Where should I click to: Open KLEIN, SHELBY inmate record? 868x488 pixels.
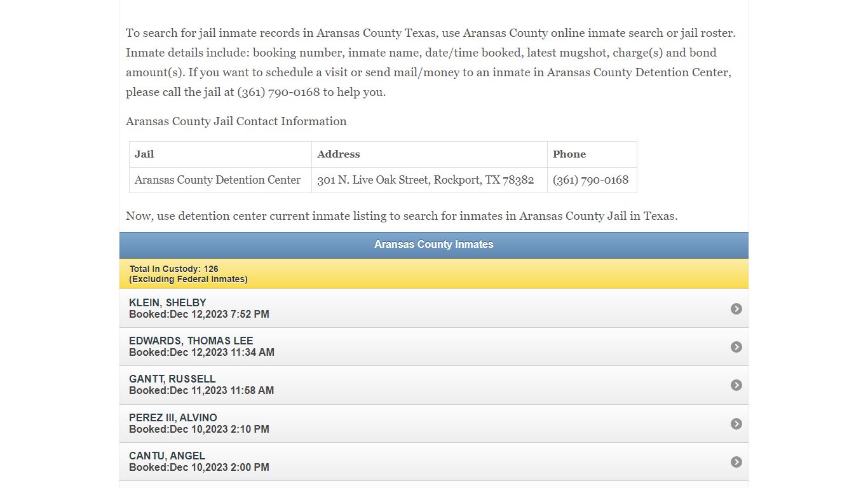tap(433, 308)
